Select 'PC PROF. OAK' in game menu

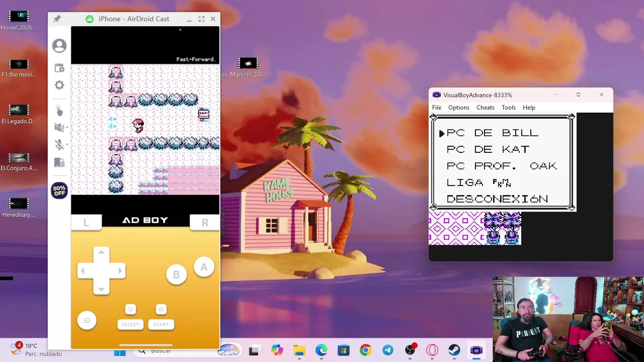click(502, 166)
